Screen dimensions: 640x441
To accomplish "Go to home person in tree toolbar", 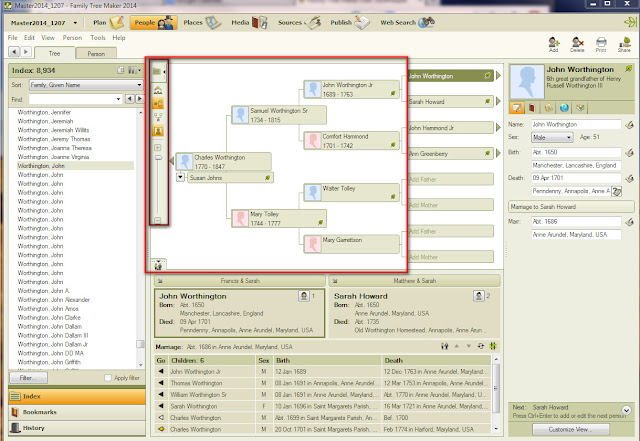I will 158,90.
